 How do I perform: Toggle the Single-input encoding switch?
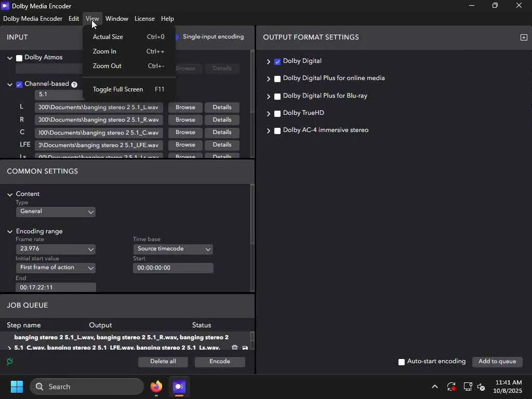pos(177,37)
